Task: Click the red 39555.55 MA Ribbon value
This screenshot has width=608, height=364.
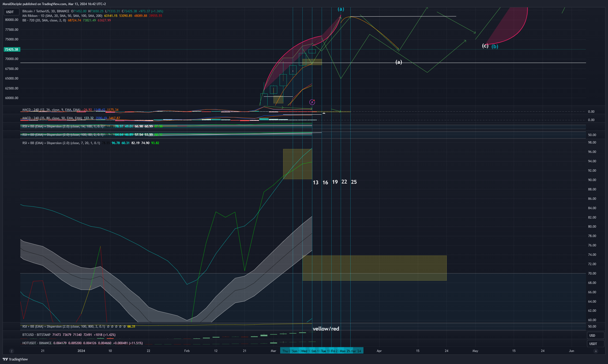Action: [156, 16]
